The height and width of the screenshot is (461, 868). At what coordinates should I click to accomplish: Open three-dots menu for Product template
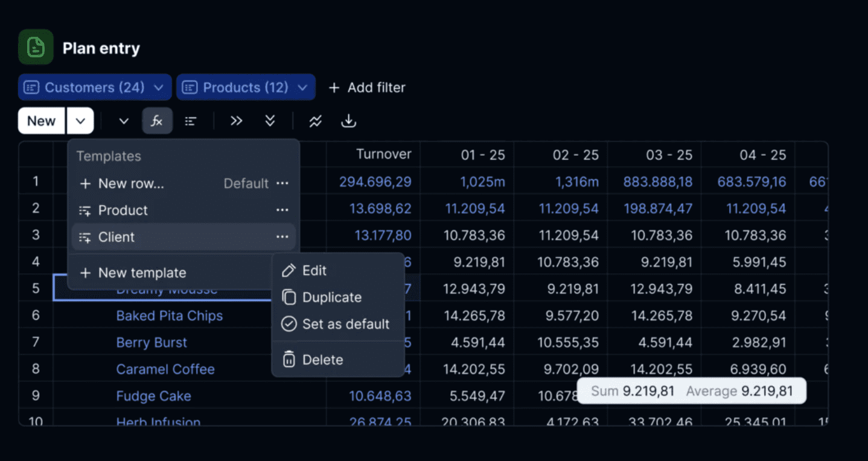click(282, 210)
